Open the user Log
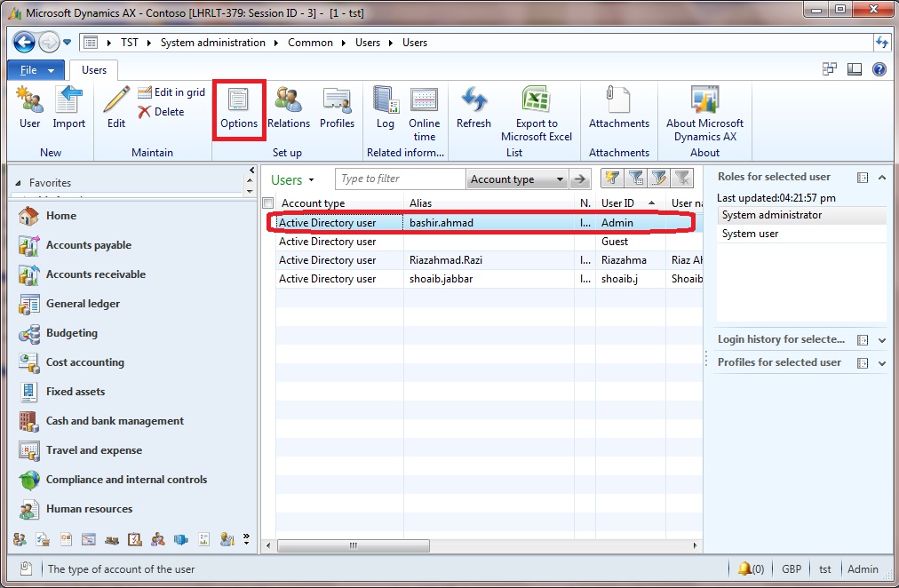 coord(386,107)
